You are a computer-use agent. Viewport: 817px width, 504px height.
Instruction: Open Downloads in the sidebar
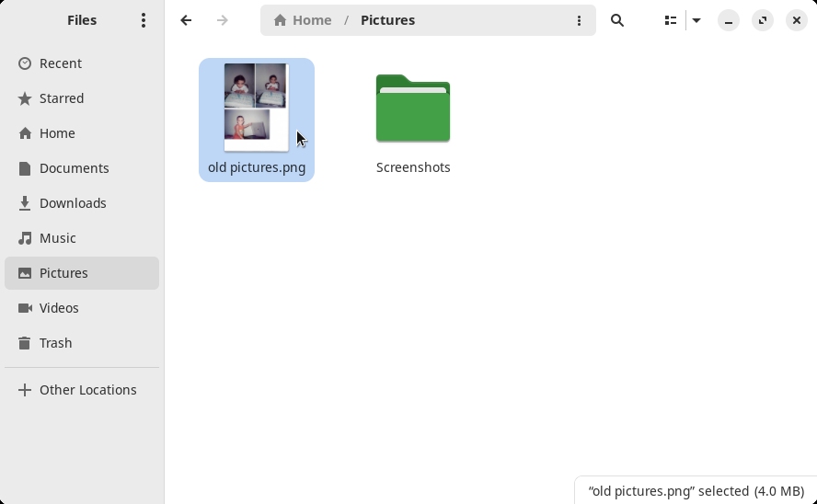[82, 203]
